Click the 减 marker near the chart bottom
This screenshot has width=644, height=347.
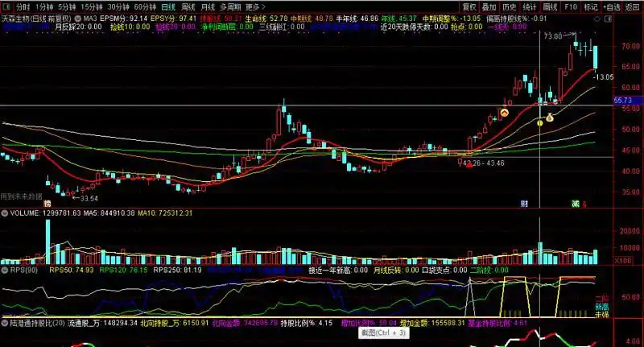[575, 203]
